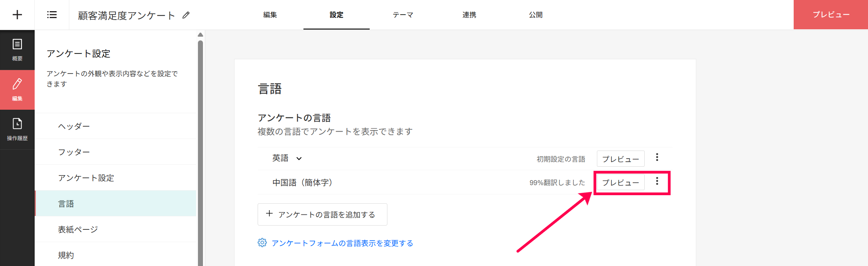
Task: Click the sidebar scrollbar up arrow
Action: click(x=200, y=35)
